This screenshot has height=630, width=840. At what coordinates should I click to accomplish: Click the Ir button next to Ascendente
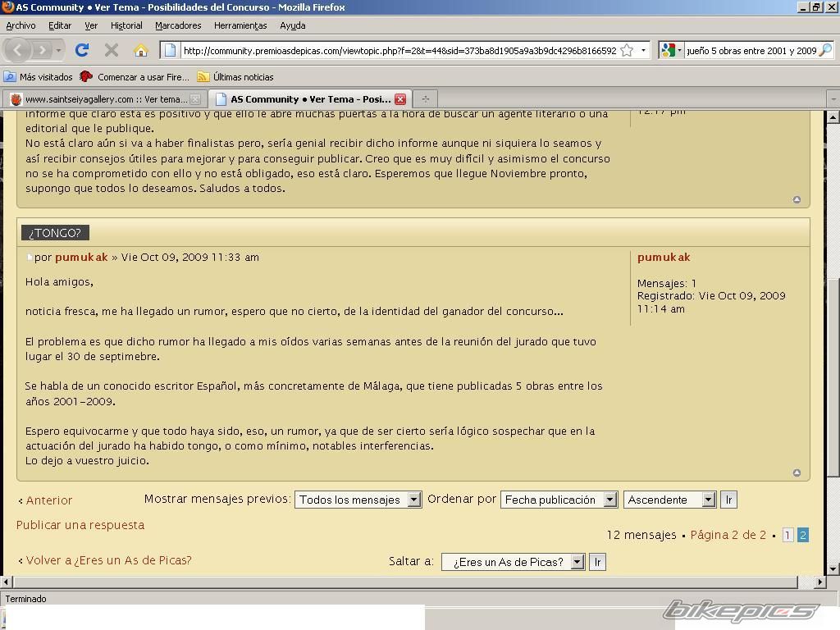[x=728, y=500]
